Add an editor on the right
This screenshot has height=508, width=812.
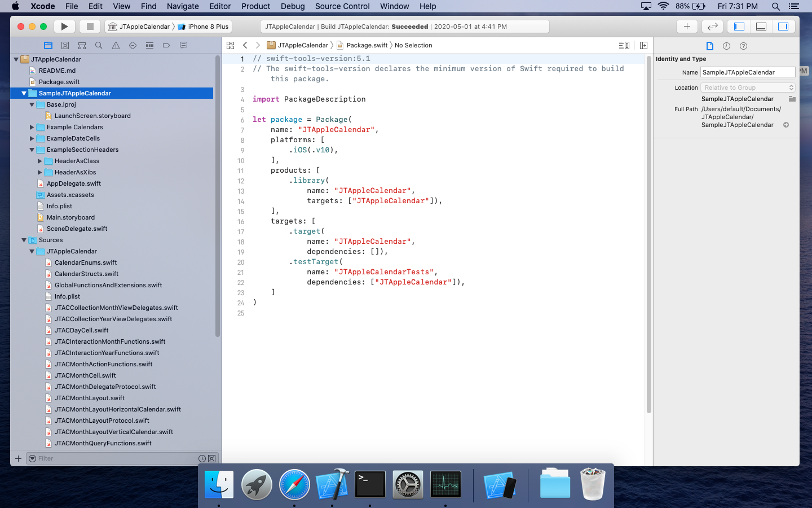coord(643,45)
